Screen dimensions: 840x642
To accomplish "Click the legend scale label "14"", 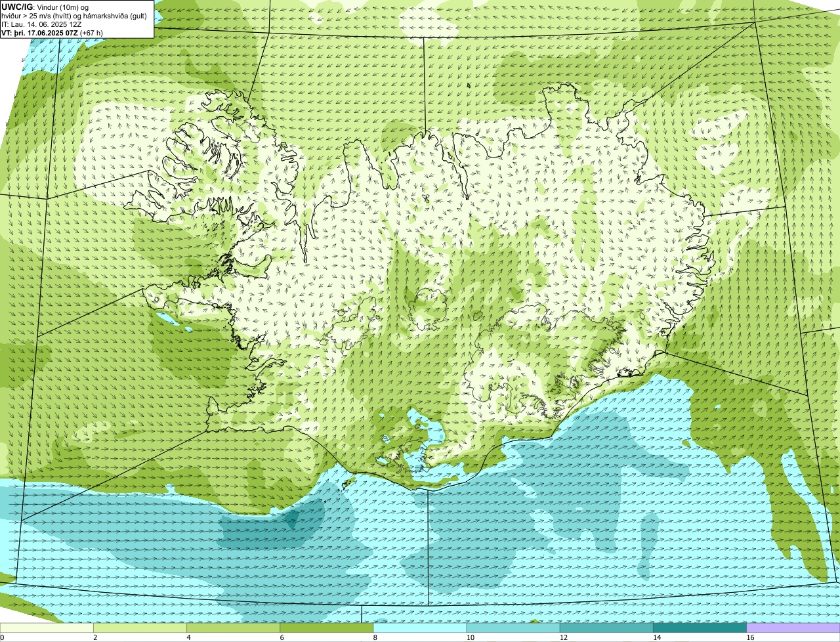I will pos(656,637).
